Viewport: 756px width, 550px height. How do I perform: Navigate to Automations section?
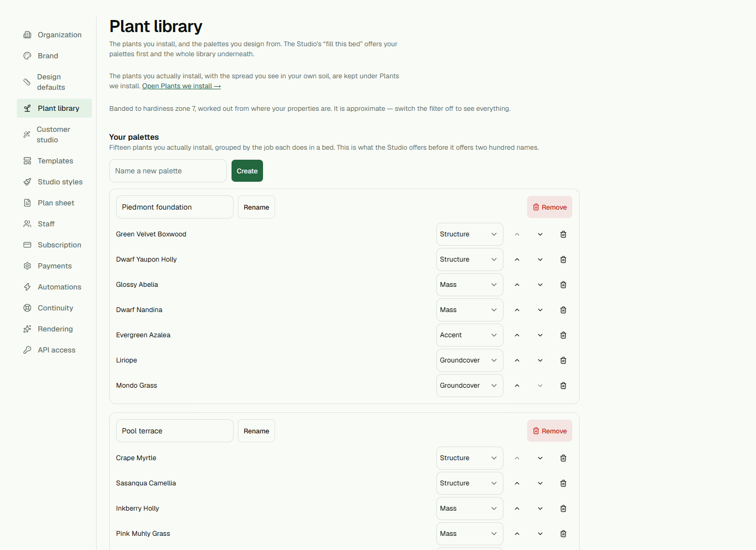54,287
